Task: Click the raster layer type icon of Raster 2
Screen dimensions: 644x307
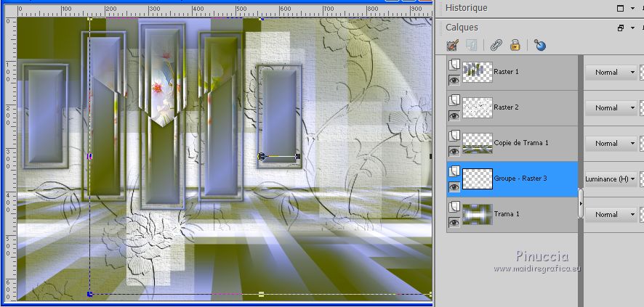Action: pos(454,100)
